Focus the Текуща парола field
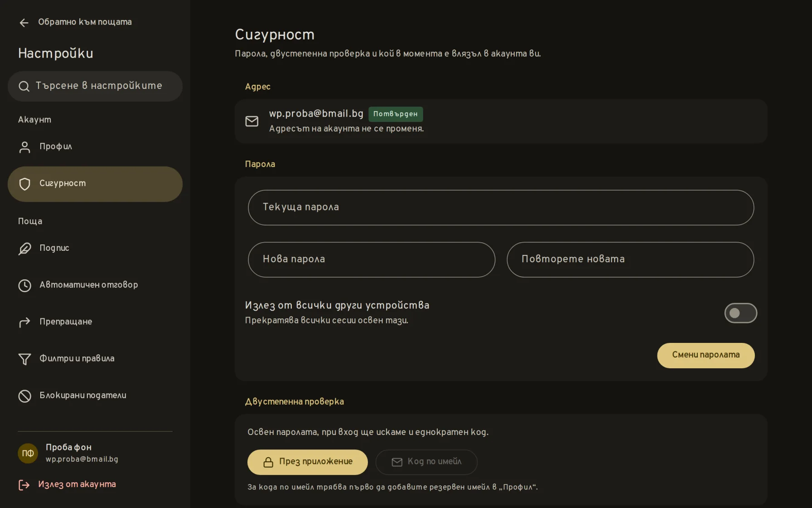812x508 pixels. [501, 207]
